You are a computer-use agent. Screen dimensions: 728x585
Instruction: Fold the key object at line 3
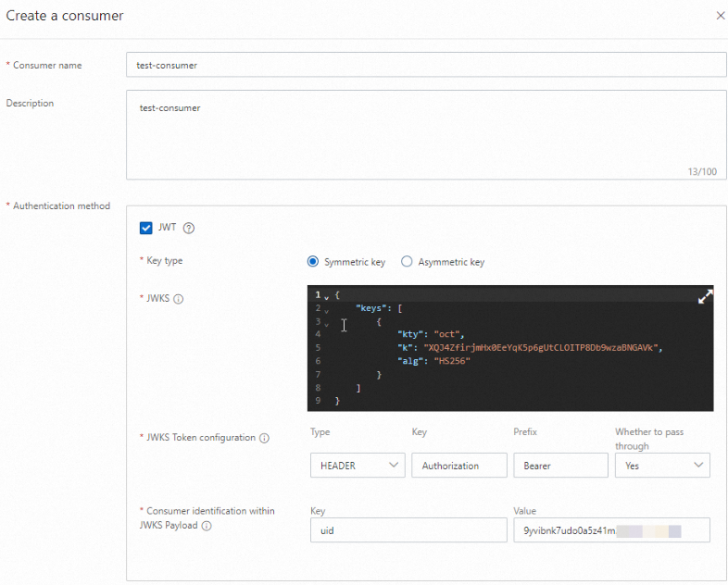326,324
